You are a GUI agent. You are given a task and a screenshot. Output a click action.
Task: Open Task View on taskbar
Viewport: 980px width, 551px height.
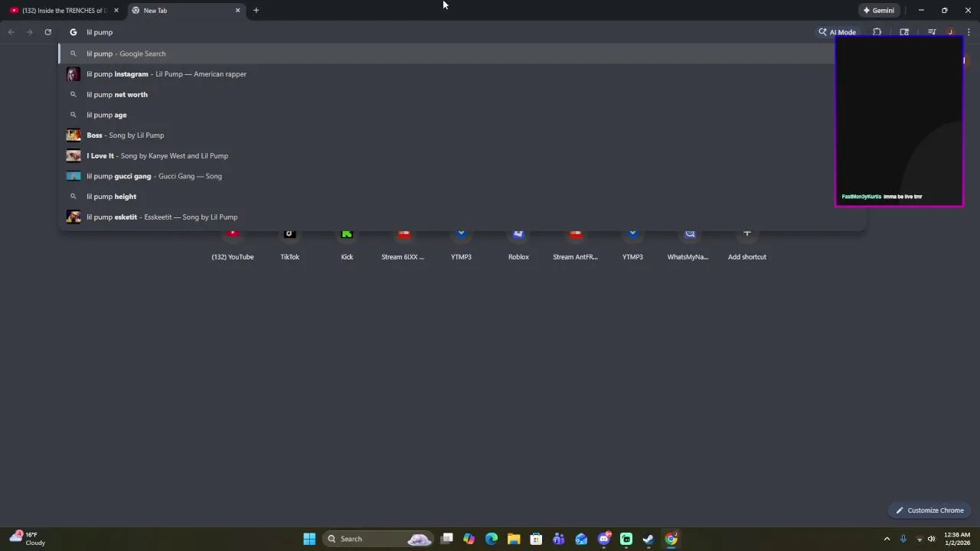(x=447, y=539)
